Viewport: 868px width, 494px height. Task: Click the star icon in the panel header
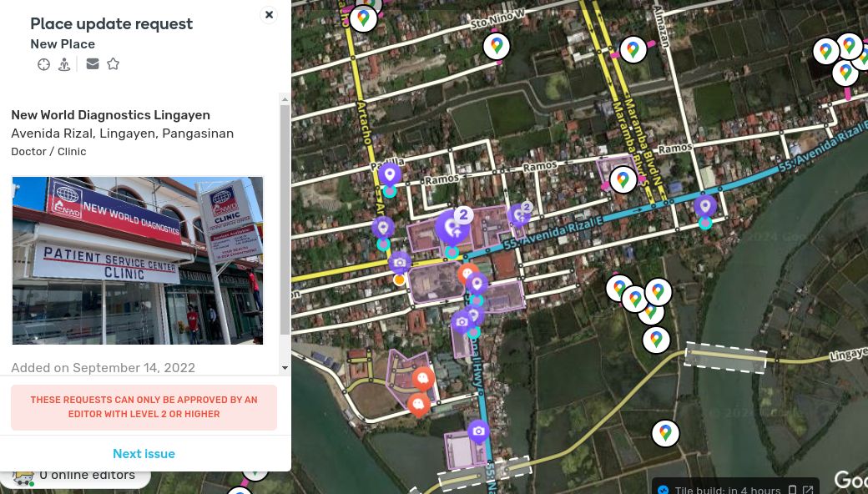click(113, 63)
